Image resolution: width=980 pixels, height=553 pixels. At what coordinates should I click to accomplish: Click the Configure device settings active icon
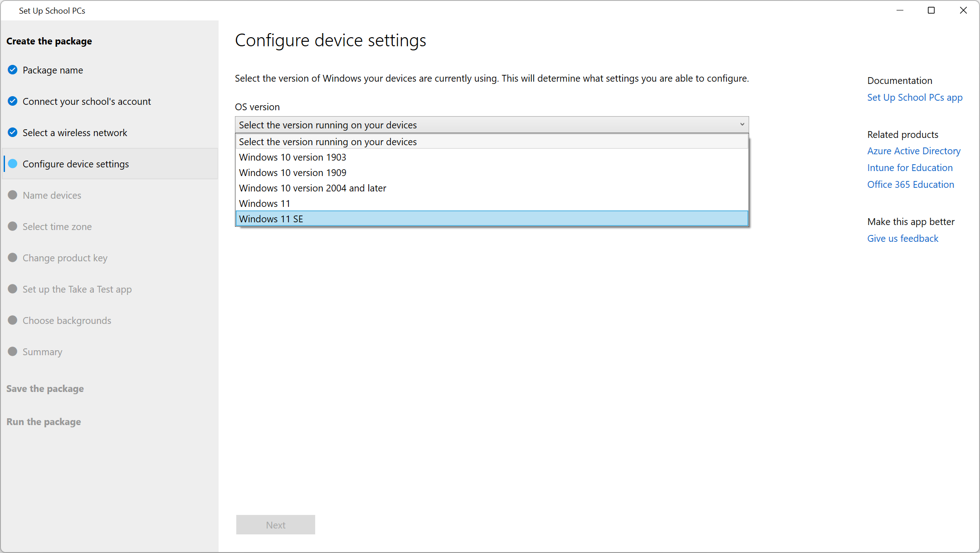point(13,164)
